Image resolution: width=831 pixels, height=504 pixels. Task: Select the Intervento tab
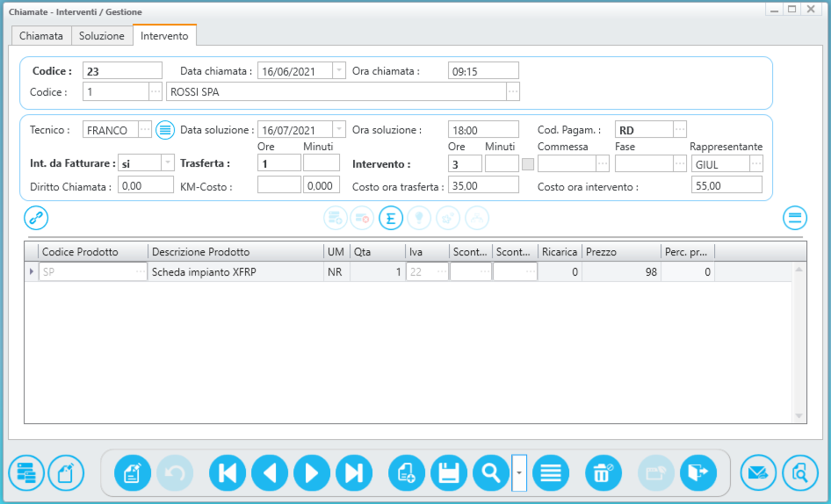164,35
